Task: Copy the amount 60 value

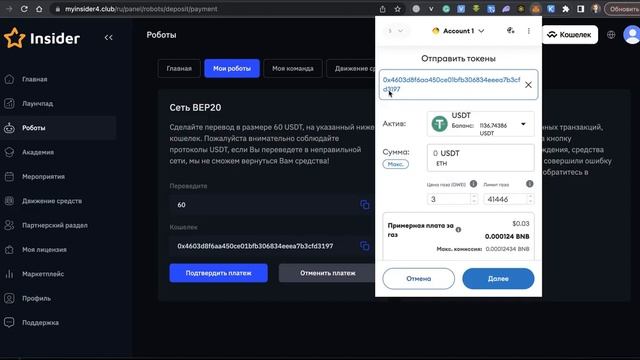Action: point(364,204)
